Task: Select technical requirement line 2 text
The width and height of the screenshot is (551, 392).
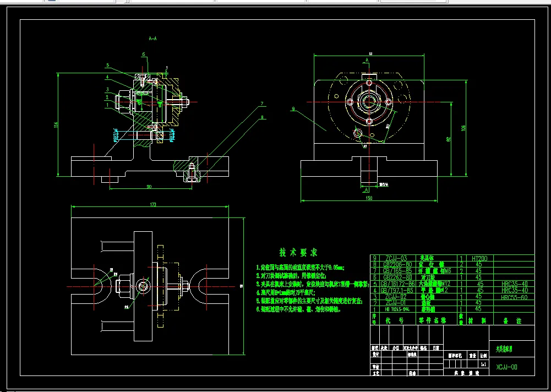Action: [291, 276]
